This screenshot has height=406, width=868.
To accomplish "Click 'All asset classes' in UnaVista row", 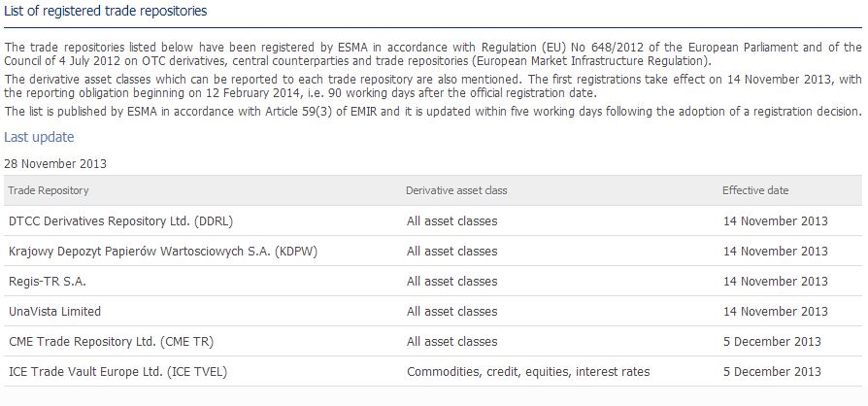I will (452, 312).
